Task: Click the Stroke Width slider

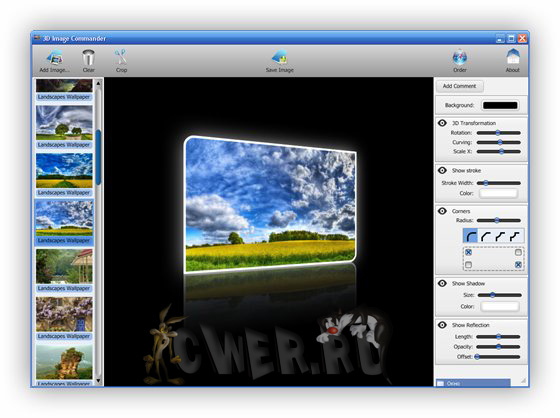Action: tap(499, 183)
